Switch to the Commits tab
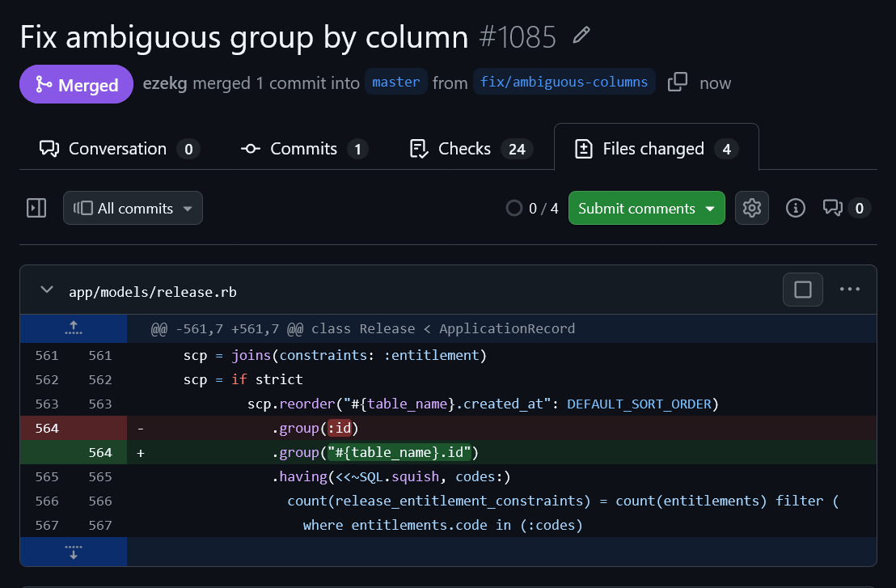The image size is (896, 588). pos(304,149)
